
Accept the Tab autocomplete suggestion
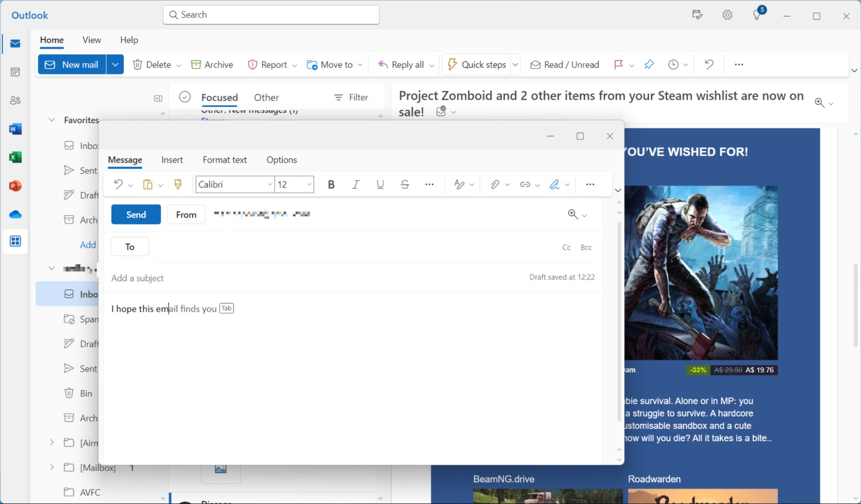(227, 309)
